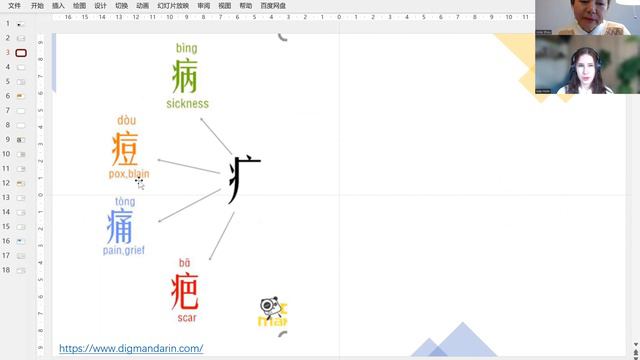Open the 审阅 ribbon tab
Image resolution: width=640 pixels, height=360 pixels.
(x=204, y=6)
